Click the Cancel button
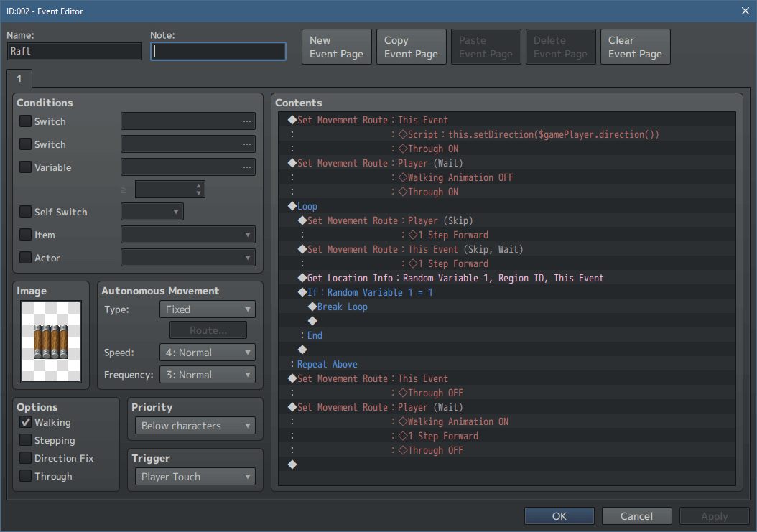 (637, 516)
